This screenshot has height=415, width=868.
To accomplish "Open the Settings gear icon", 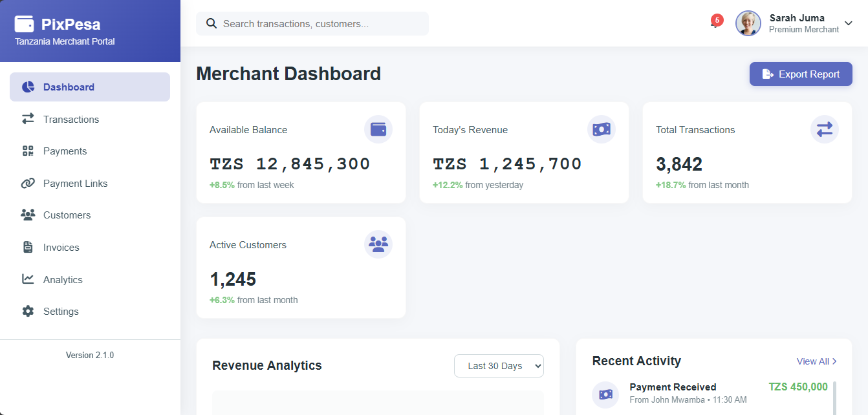I will (x=28, y=311).
